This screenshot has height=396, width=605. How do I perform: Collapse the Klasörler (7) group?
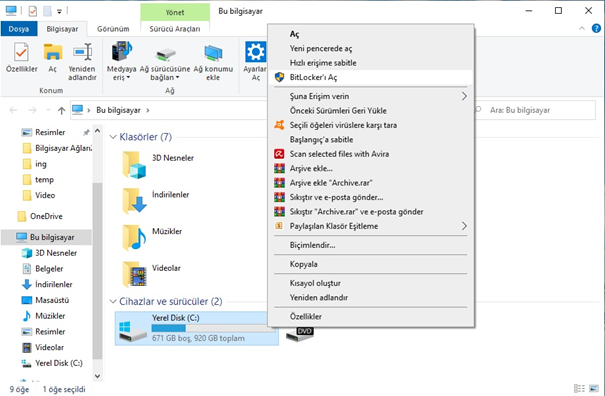(113, 137)
